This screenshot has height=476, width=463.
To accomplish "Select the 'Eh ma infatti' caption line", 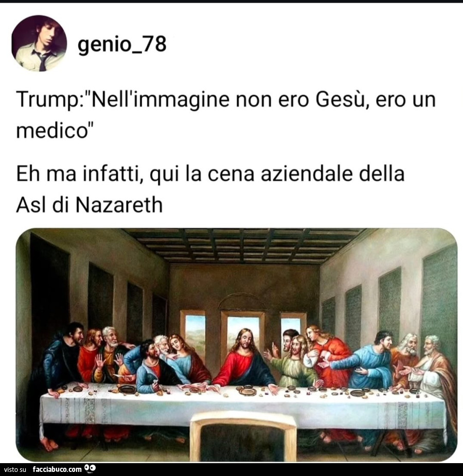I will [210, 174].
